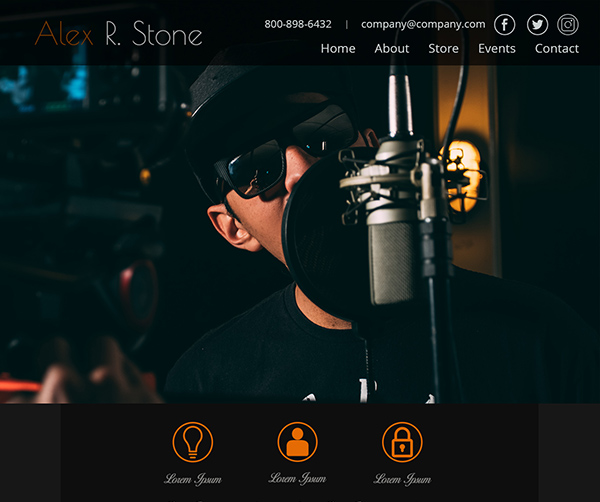
Task: Click the company@company.com email link
Action: tap(423, 24)
